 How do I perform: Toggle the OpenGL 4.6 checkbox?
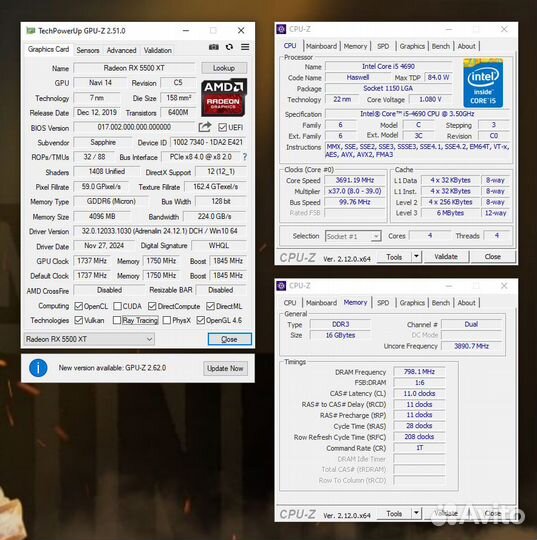pos(200,320)
